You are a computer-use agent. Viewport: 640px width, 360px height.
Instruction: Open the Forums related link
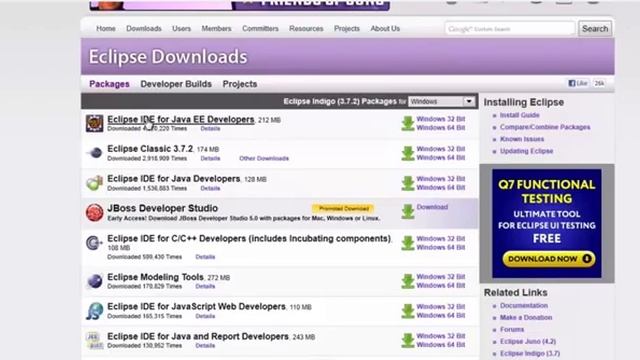click(512, 329)
